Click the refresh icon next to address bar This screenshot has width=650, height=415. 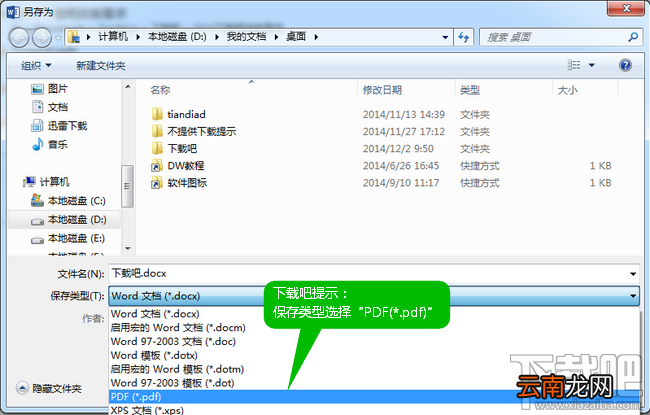tap(463, 37)
